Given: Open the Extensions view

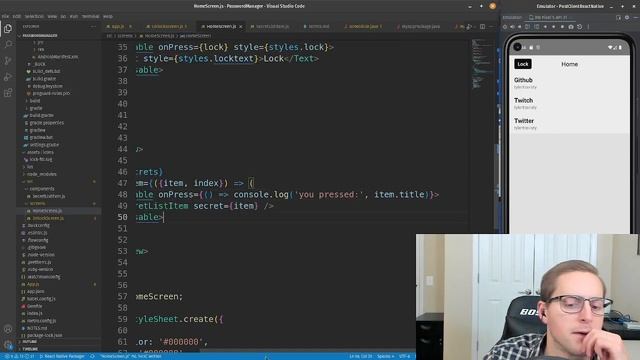Looking at the screenshot, I should tap(8, 93).
